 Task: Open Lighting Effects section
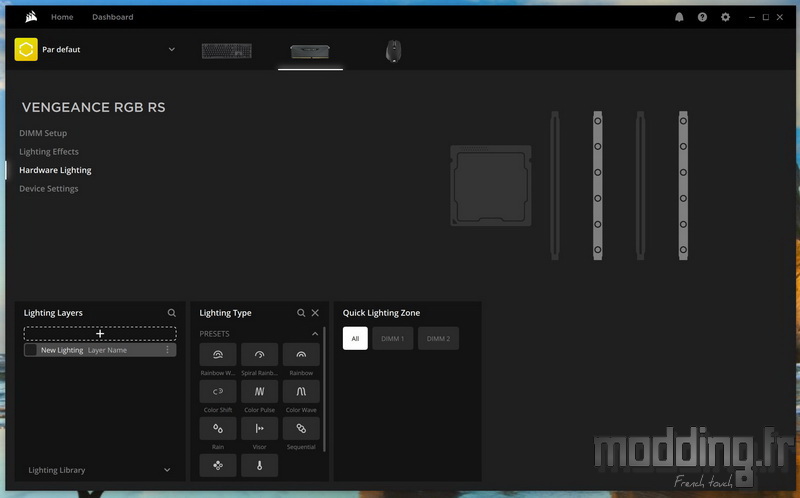(x=49, y=152)
